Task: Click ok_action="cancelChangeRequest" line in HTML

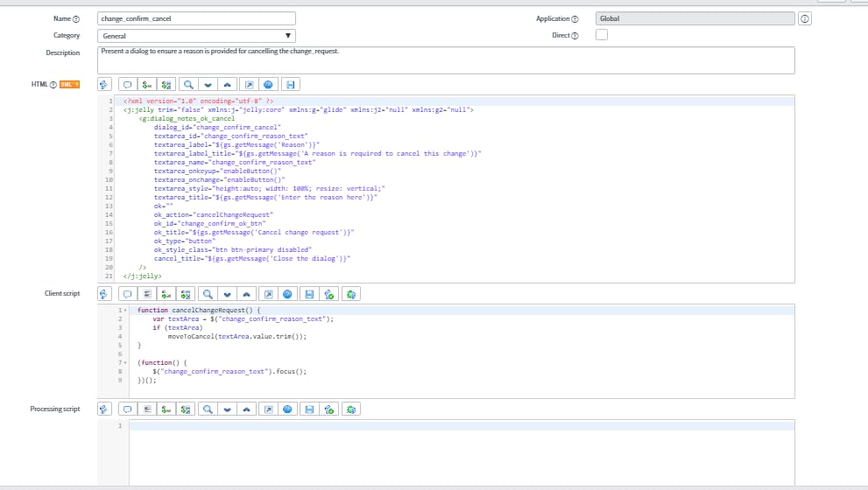Action: (214, 215)
